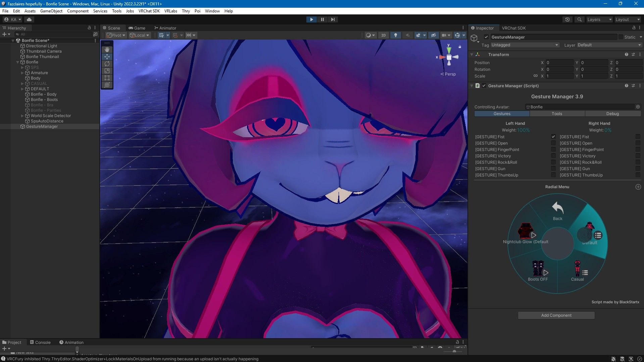644x362 pixels.
Task: Toggle constrained proportions for Scale
Action: [x=536, y=76]
